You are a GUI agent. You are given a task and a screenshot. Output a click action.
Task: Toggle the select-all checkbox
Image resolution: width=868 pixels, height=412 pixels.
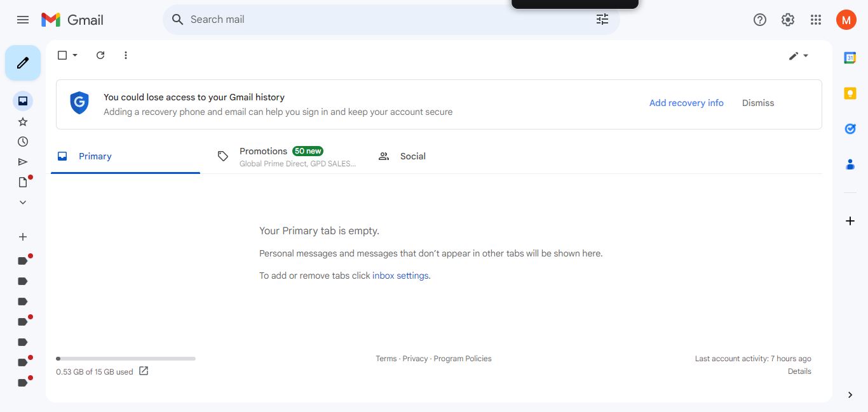pos(62,55)
